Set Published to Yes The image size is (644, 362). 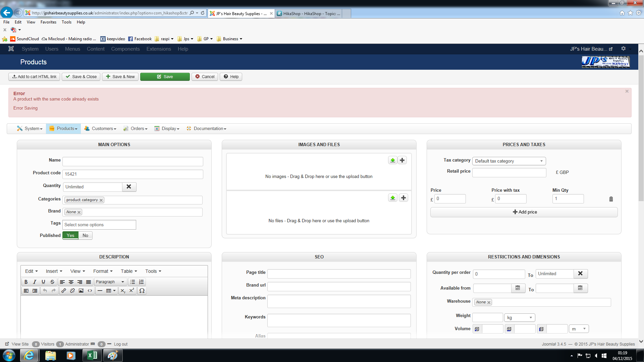[70, 235]
